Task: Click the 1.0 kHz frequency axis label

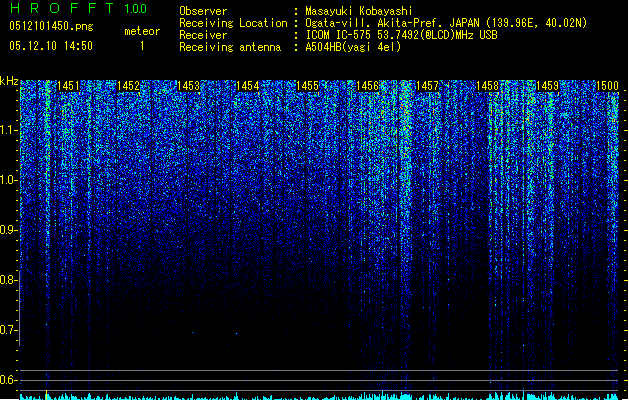Action: pyautogui.click(x=9, y=181)
